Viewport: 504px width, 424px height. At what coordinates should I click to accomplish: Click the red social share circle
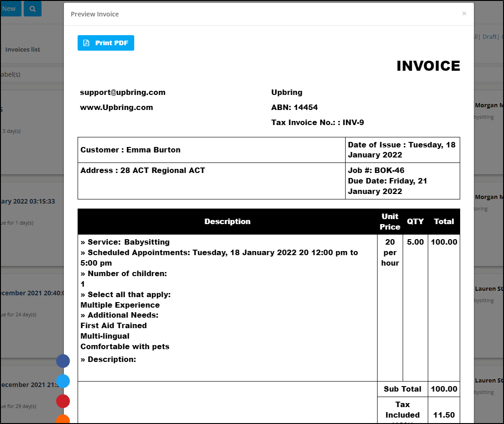click(x=63, y=401)
